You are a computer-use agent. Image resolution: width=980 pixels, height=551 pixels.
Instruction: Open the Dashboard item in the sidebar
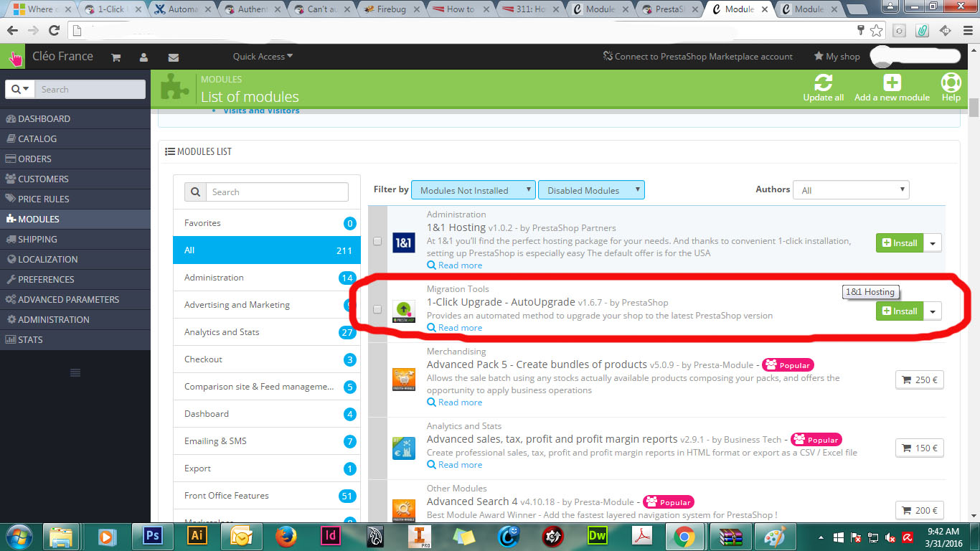point(75,118)
